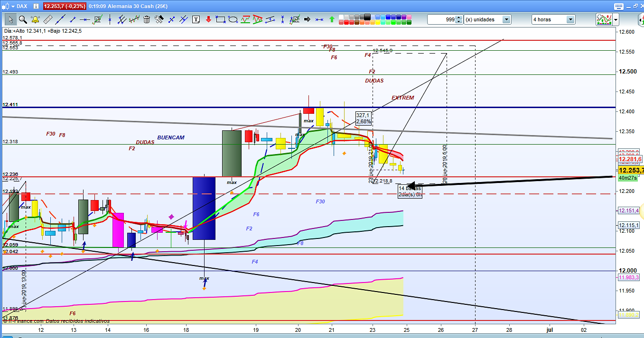Activate the magnifying glass zoom tool
644x338 pixels.
point(22,19)
